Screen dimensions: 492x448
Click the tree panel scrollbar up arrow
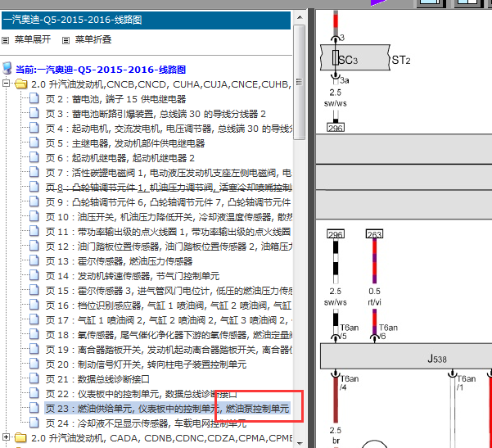pos(300,17)
